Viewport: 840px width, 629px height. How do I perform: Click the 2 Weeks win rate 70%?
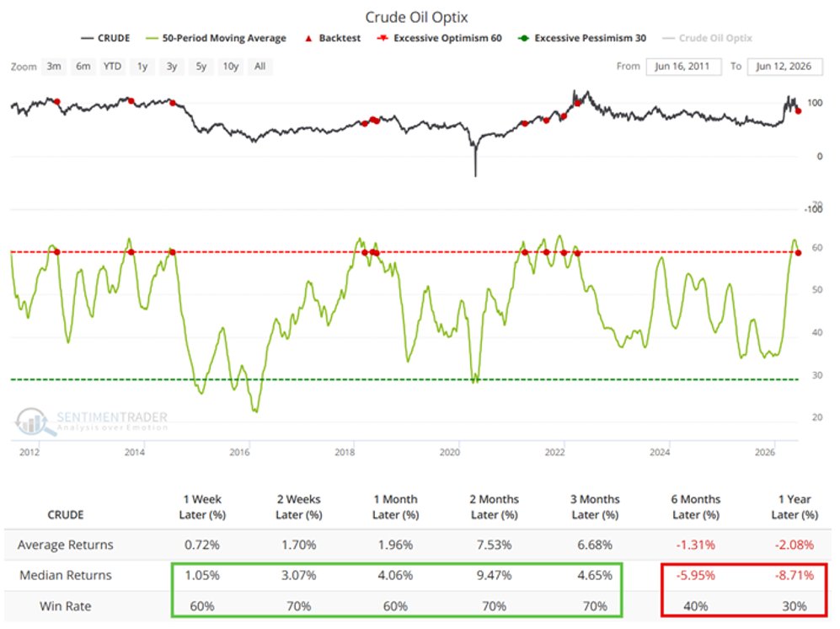pyautogui.click(x=299, y=606)
